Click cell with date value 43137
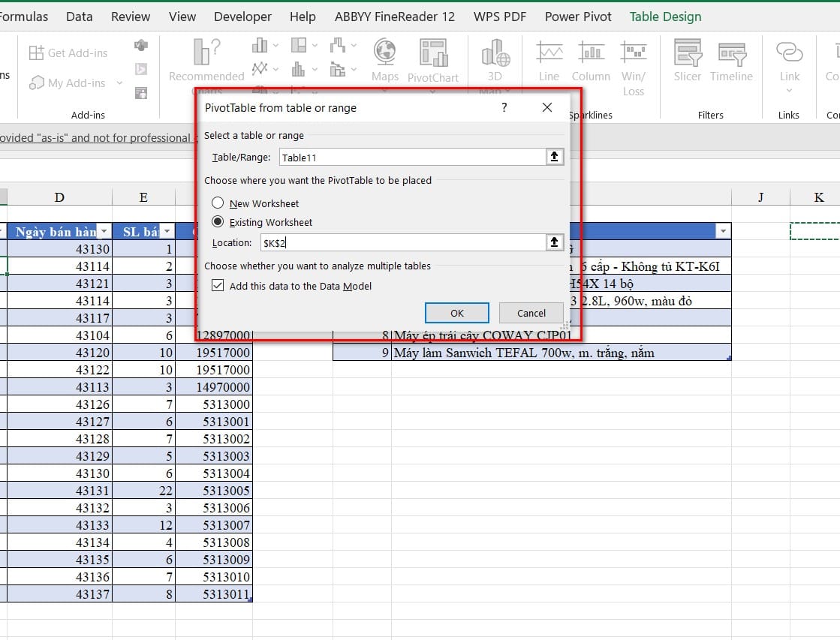The width and height of the screenshot is (840, 640). (59, 594)
